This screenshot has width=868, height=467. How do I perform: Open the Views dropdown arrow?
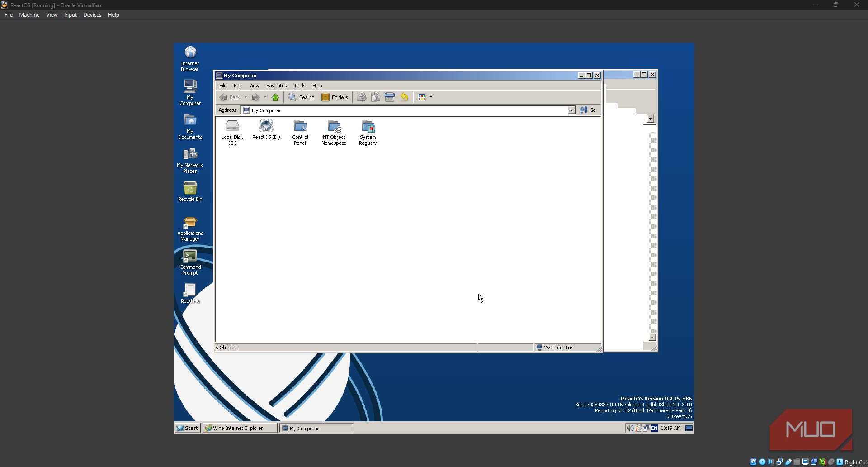431,97
